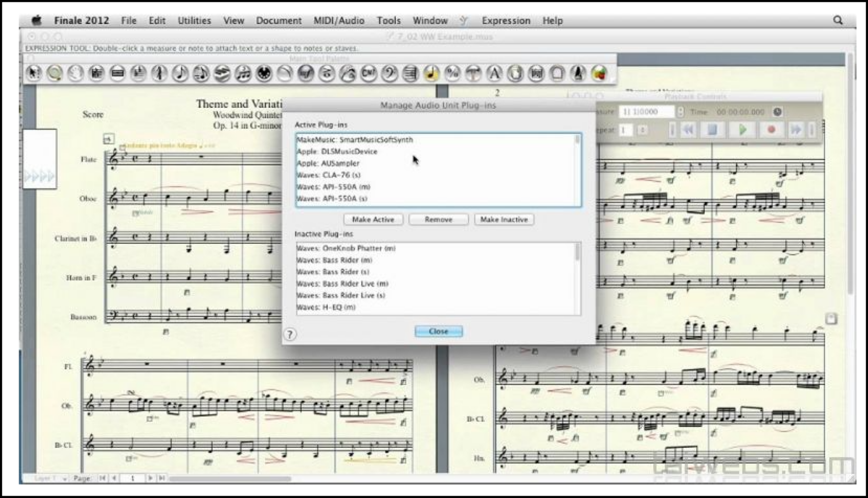Select the colorful Graphics tool

[x=599, y=73]
